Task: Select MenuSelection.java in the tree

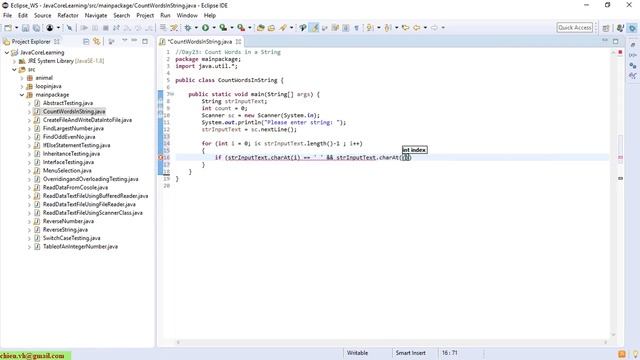Action: 67,171
